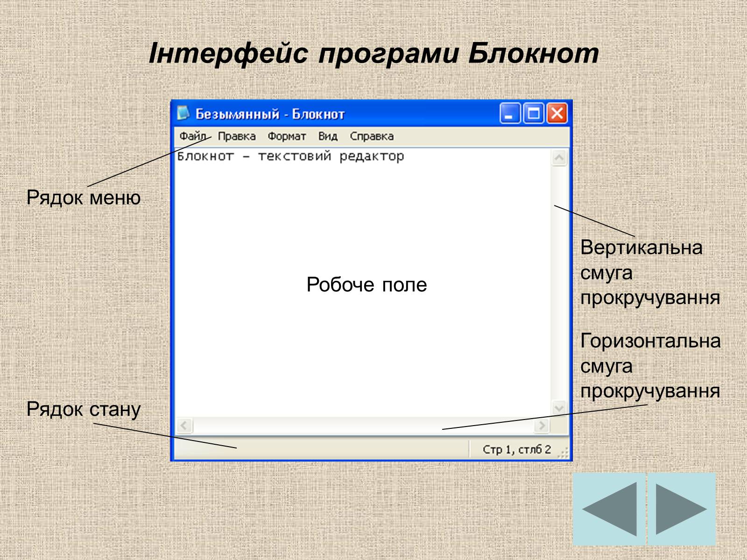Click the text line 'Блокнот – текстовий редактор'
This screenshot has height=560, width=747.
[x=290, y=156]
